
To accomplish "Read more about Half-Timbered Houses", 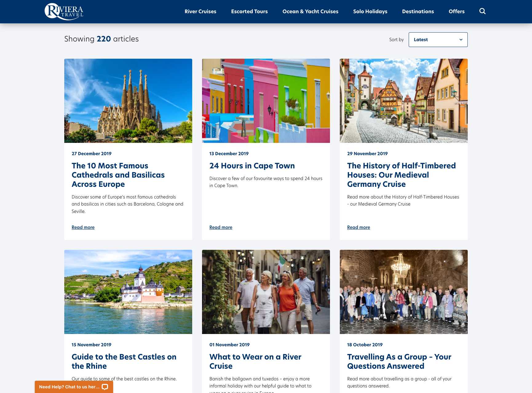I will 358,227.
